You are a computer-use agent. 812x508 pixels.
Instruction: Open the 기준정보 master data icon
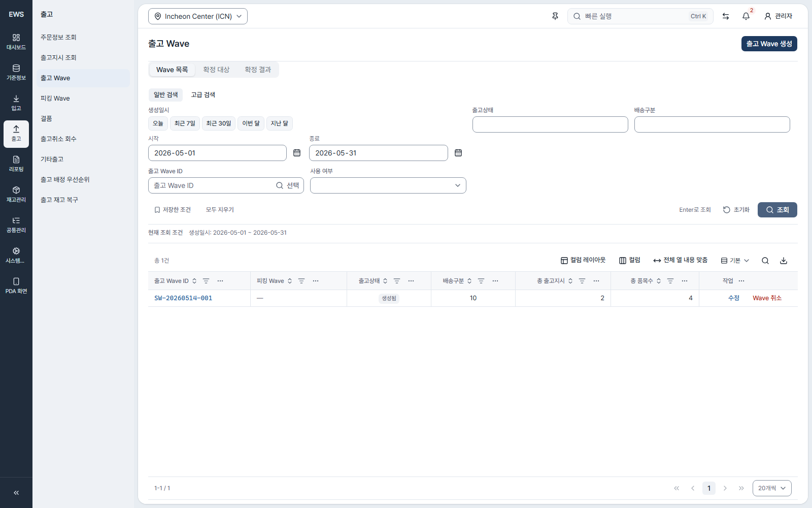click(x=16, y=73)
